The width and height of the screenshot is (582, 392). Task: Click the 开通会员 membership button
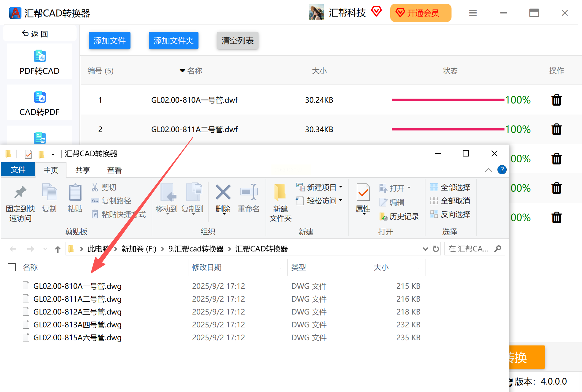click(x=421, y=13)
